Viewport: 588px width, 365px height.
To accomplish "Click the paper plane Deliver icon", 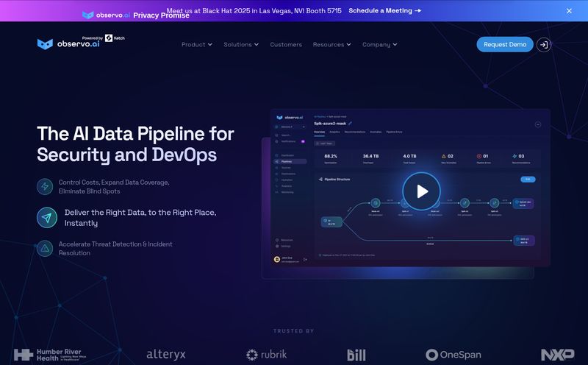I will (x=47, y=217).
